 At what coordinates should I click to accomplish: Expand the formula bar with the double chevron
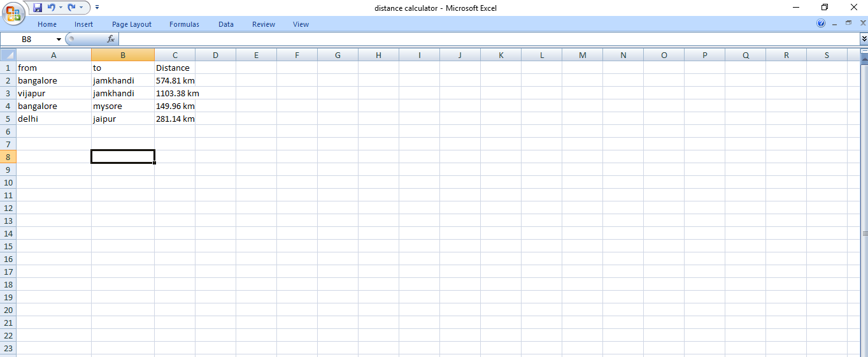[x=864, y=39]
